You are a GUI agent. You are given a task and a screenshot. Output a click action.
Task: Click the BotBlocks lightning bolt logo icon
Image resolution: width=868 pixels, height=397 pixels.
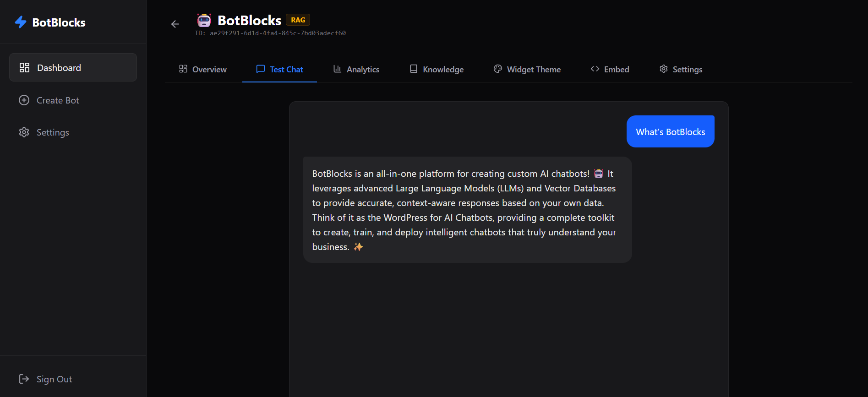(21, 22)
